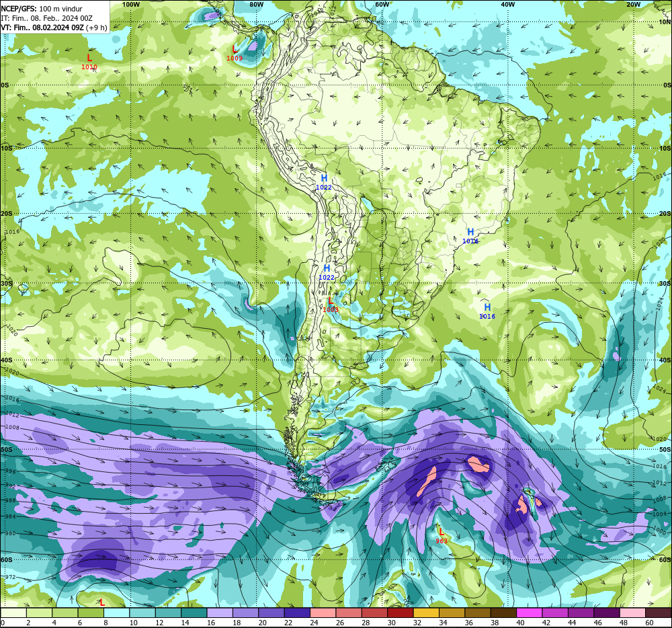Click the 60S label on the left edge

click(7, 560)
